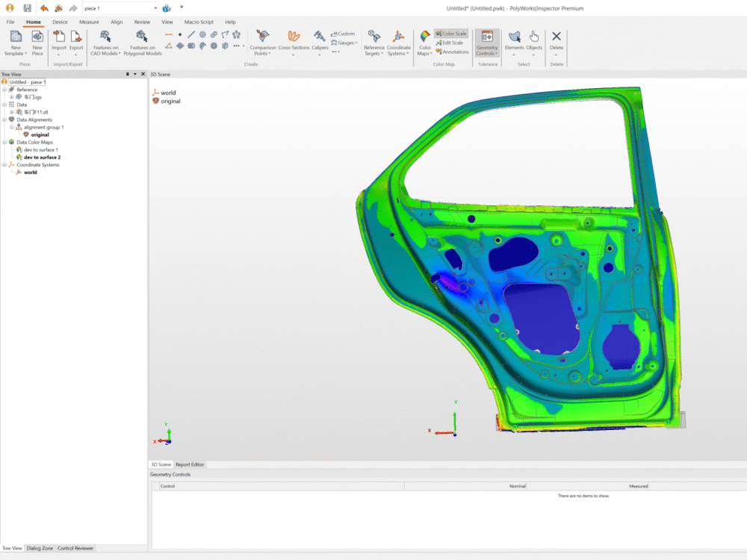747x560 pixels.
Task: Open the Gauges dropdown
Action: pyautogui.click(x=344, y=43)
